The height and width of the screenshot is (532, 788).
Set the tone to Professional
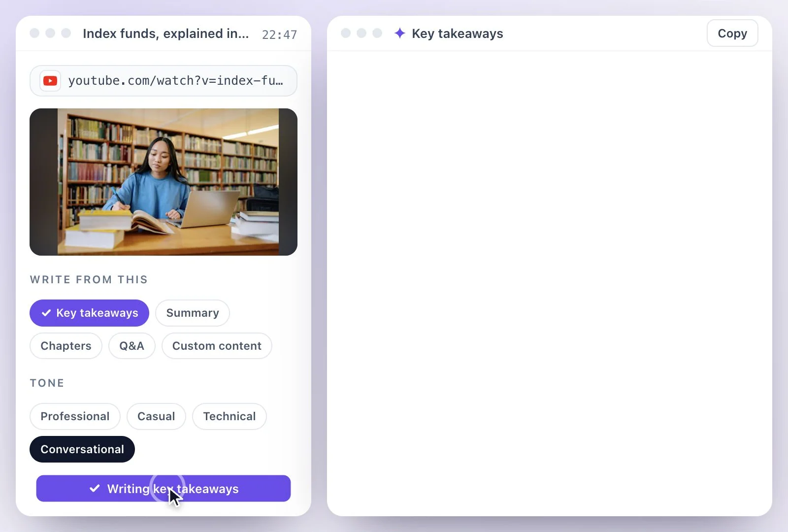(75, 416)
